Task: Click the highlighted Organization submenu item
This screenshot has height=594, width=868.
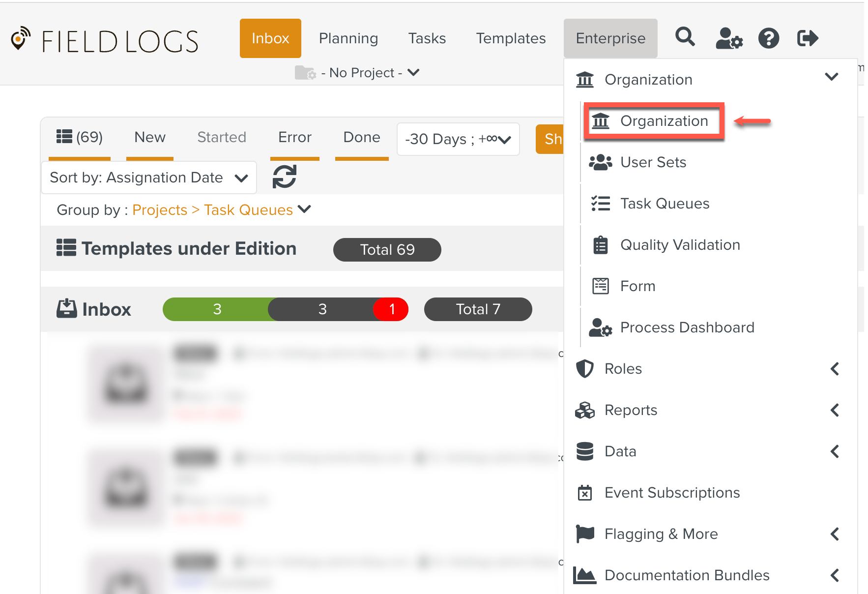Action: (x=664, y=121)
